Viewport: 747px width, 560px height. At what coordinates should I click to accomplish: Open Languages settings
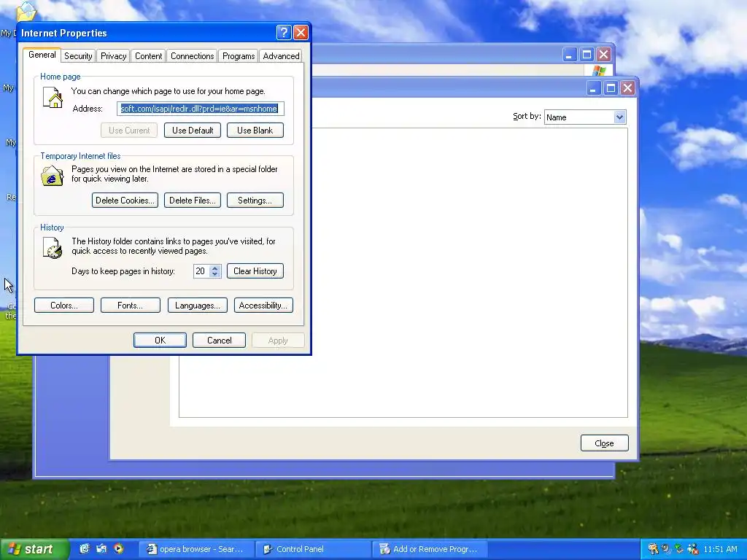(197, 306)
